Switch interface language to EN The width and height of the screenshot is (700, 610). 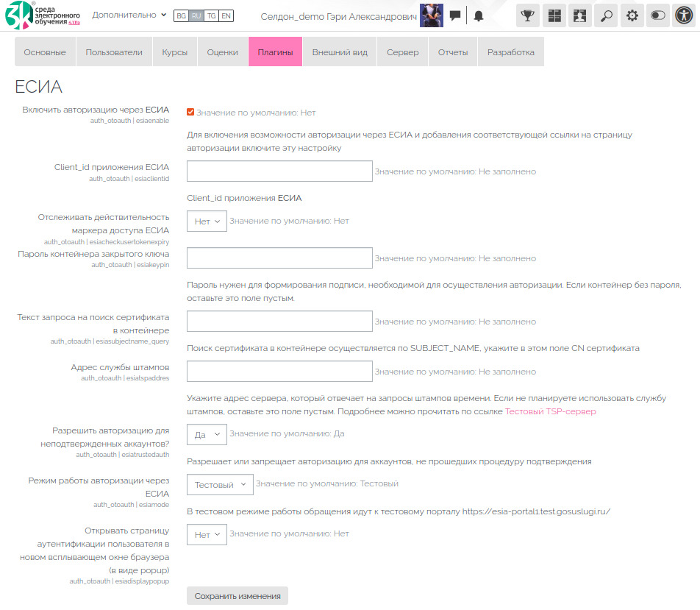coord(226,15)
